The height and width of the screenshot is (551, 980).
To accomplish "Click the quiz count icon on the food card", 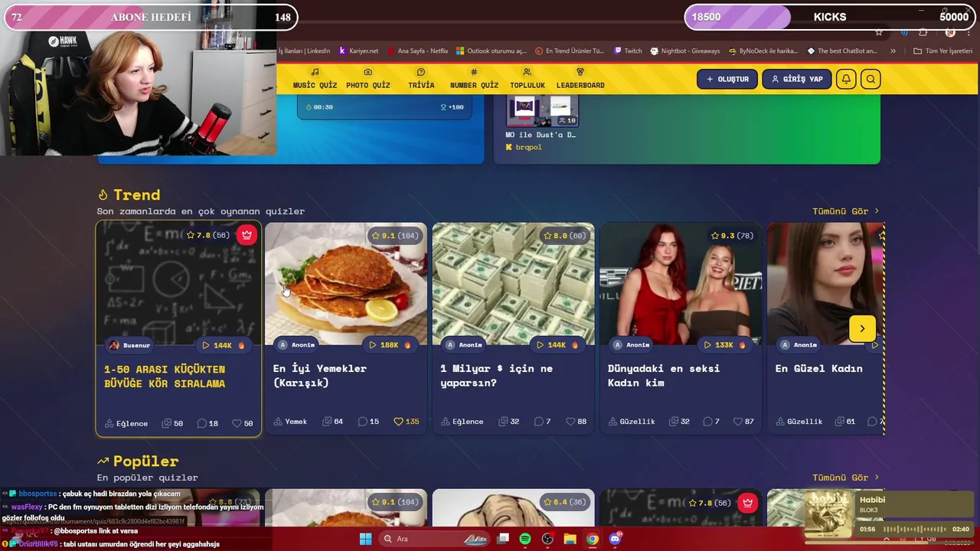I will 327,422.
